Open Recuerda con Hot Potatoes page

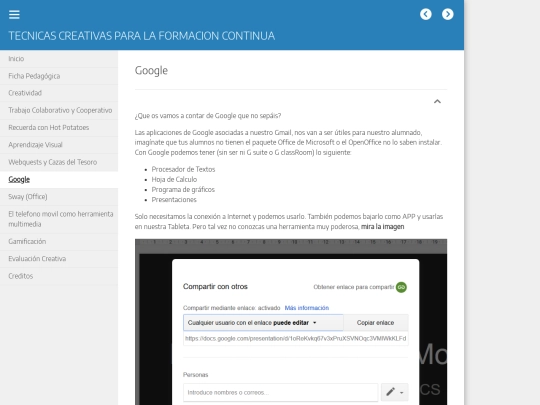point(59,128)
